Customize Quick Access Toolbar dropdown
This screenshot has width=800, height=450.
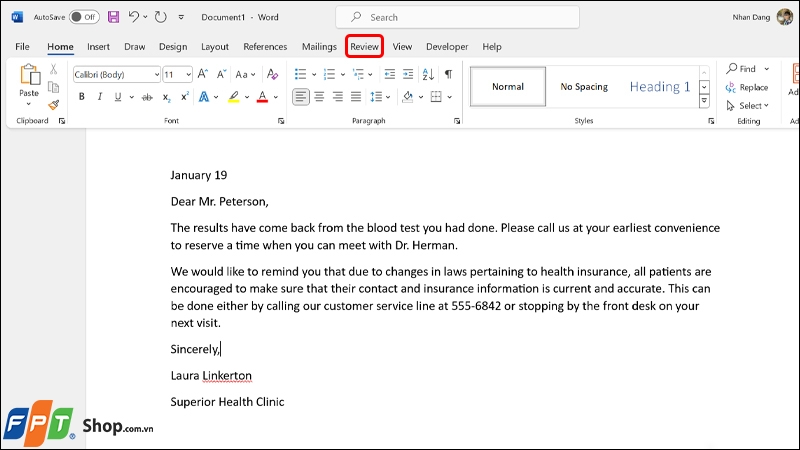tap(181, 17)
